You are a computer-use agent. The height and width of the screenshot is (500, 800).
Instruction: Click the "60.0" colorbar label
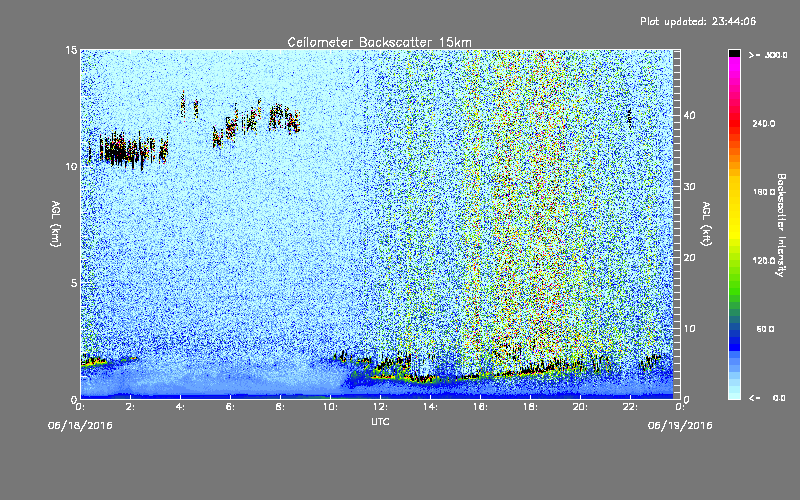765,329
